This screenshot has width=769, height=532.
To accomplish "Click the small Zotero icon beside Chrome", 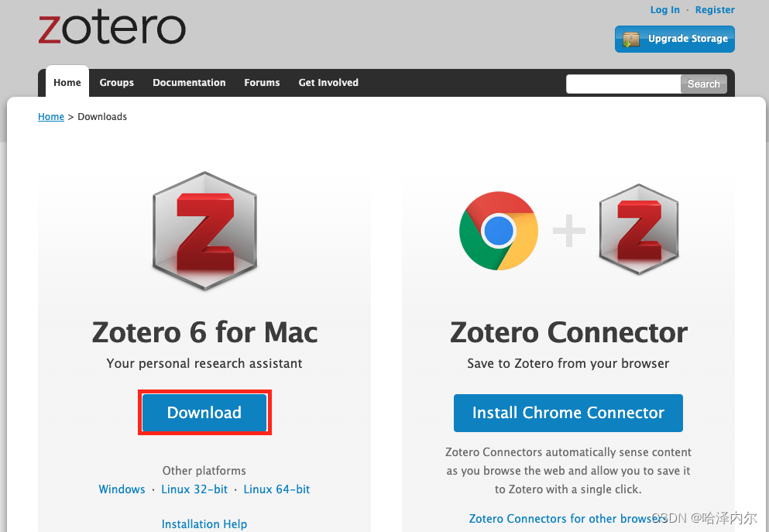I will (x=639, y=229).
